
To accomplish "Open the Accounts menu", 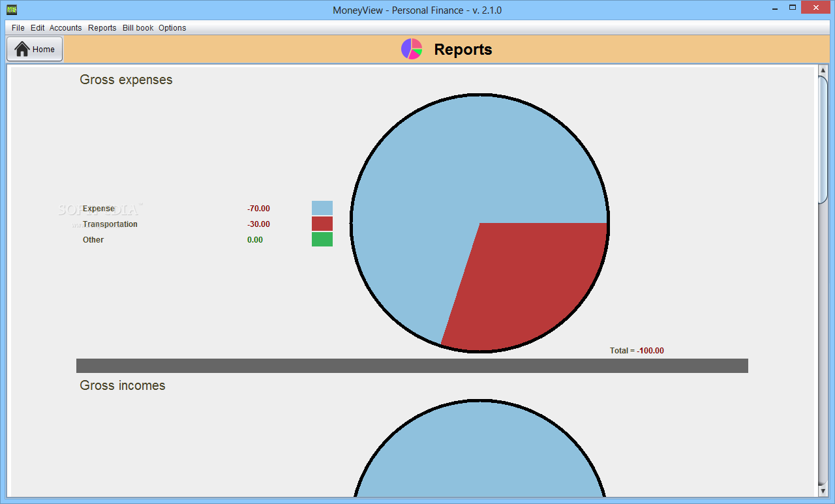I will pyautogui.click(x=66, y=28).
